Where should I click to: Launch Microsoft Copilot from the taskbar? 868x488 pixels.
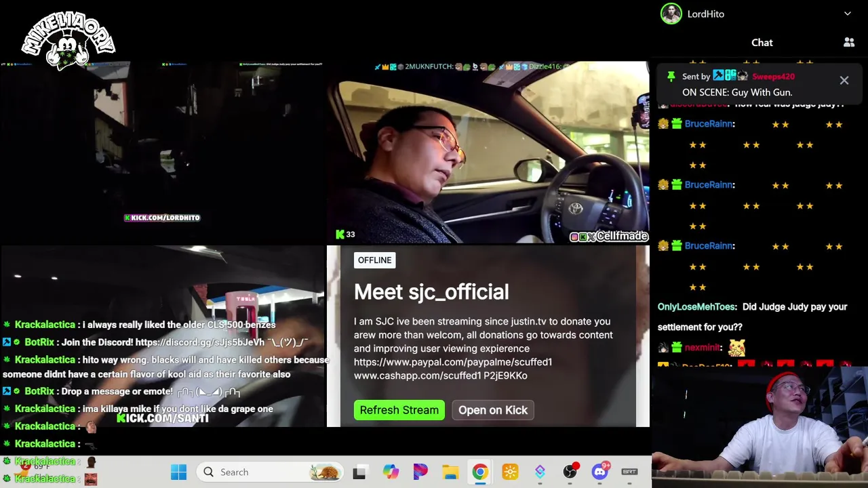coord(391,472)
